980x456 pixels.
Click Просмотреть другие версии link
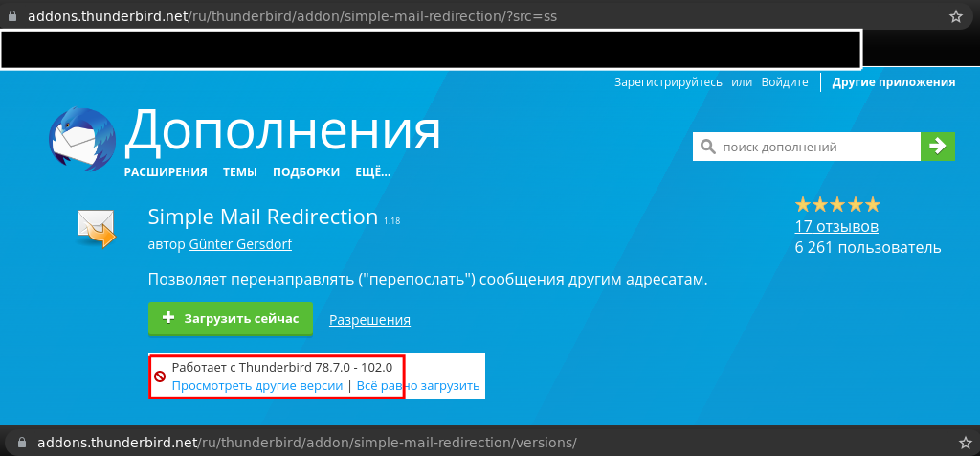pyautogui.click(x=257, y=386)
